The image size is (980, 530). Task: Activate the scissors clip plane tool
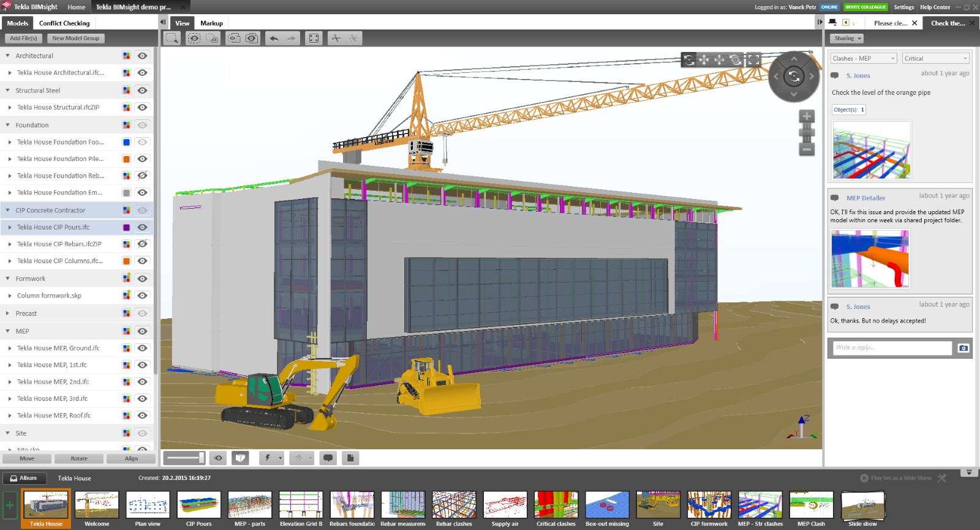pos(336,38)
